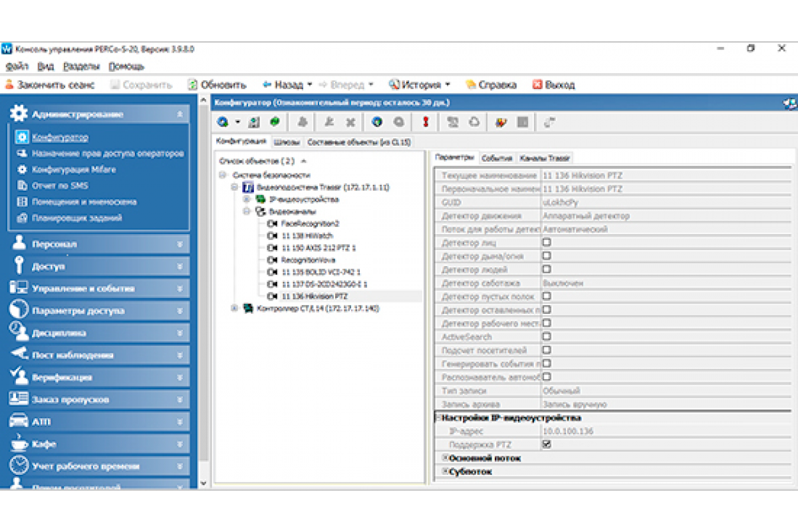798x532 pixels.
Task: Expand the Основной поток section
Action: (446, 458)
